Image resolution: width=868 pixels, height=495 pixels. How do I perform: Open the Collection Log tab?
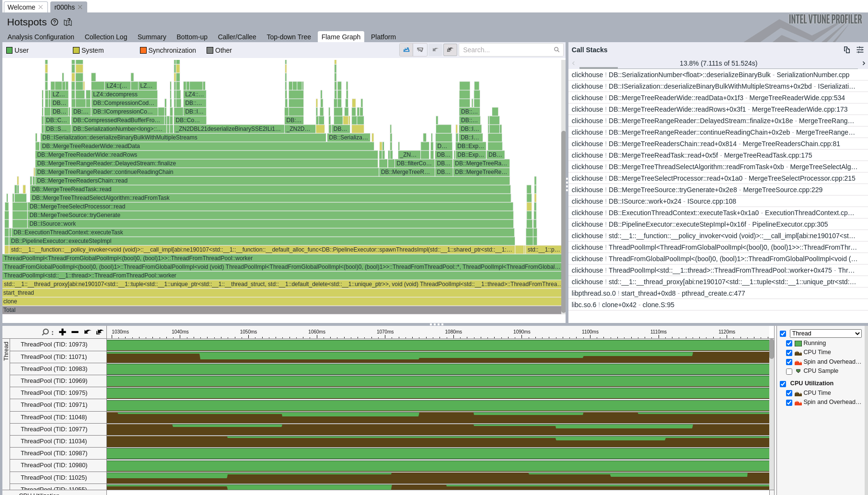[x=106, y=37]
